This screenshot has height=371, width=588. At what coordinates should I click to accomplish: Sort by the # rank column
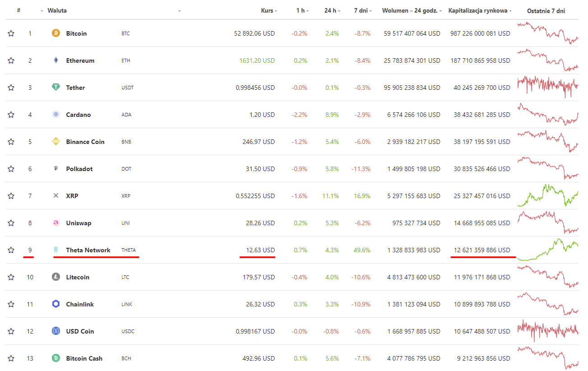[18, 10]
